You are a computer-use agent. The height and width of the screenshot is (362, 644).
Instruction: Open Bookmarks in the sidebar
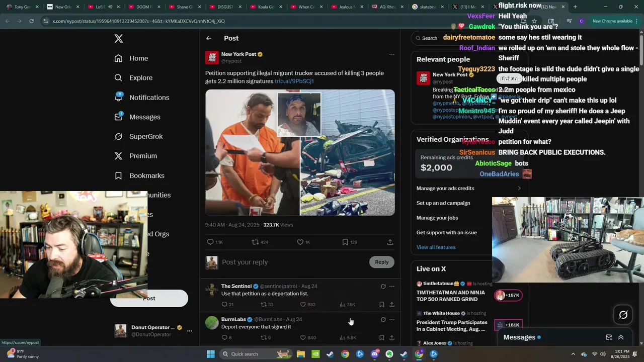tap(139, 175)
